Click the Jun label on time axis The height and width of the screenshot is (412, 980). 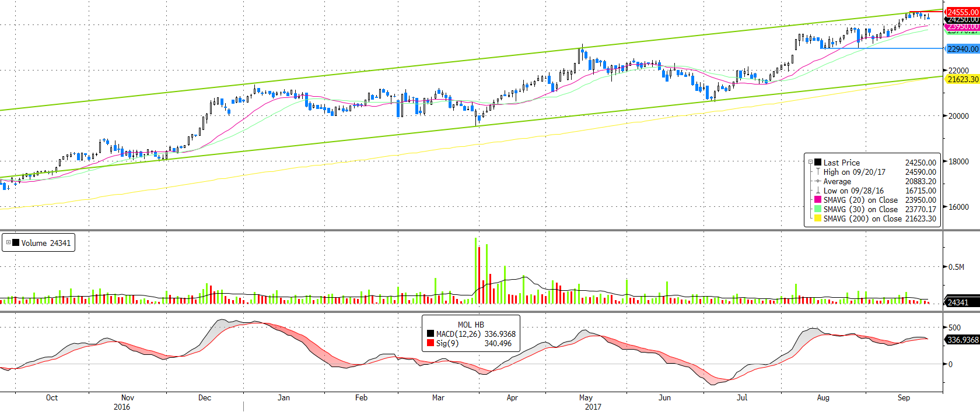pos(664,397)
